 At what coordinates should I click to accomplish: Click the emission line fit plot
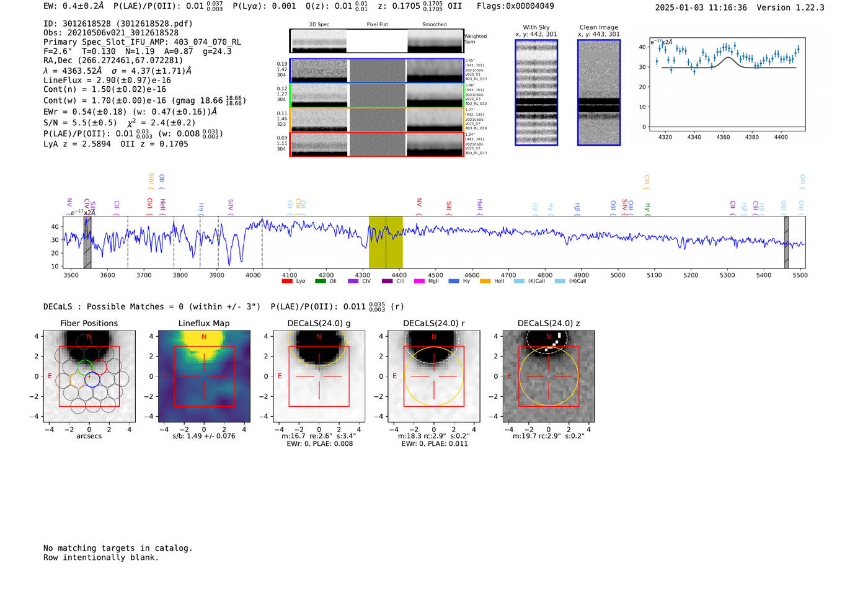(727, 84)
